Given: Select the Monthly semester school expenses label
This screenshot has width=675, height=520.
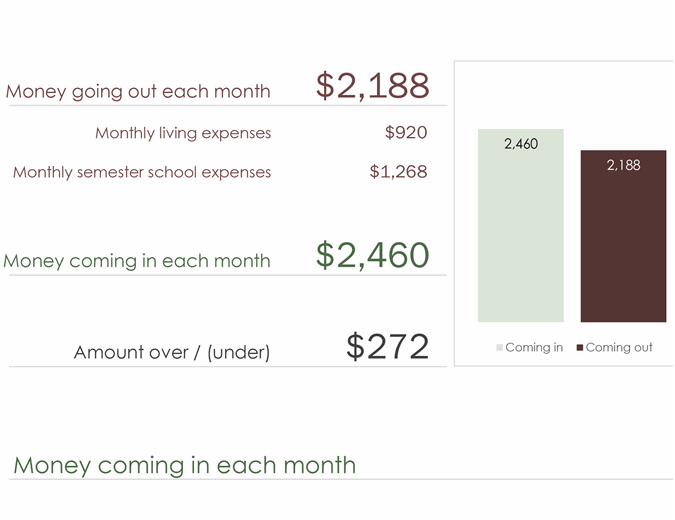Looking at the screenshot, I should coord(142,172).
